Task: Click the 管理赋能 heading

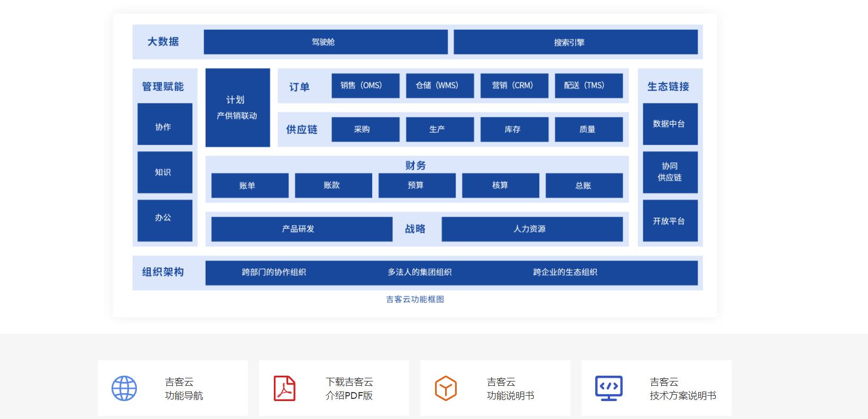Action: click(x=163, y=87)
